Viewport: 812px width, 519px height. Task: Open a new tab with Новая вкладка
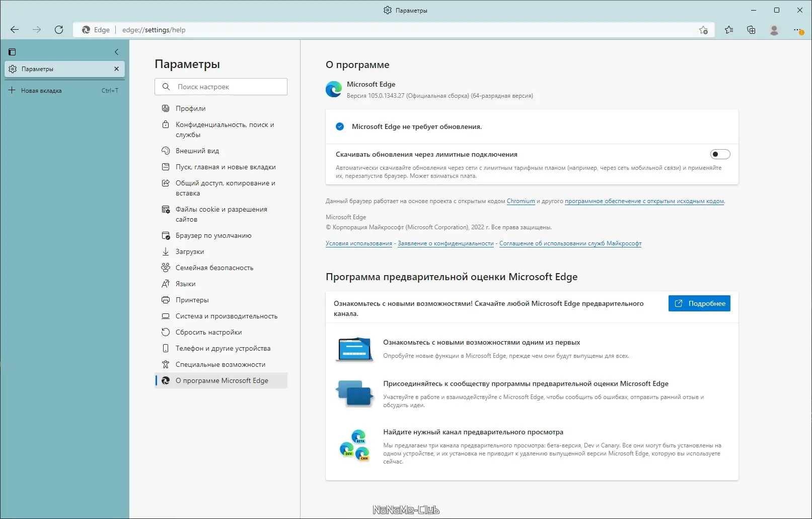63,91
